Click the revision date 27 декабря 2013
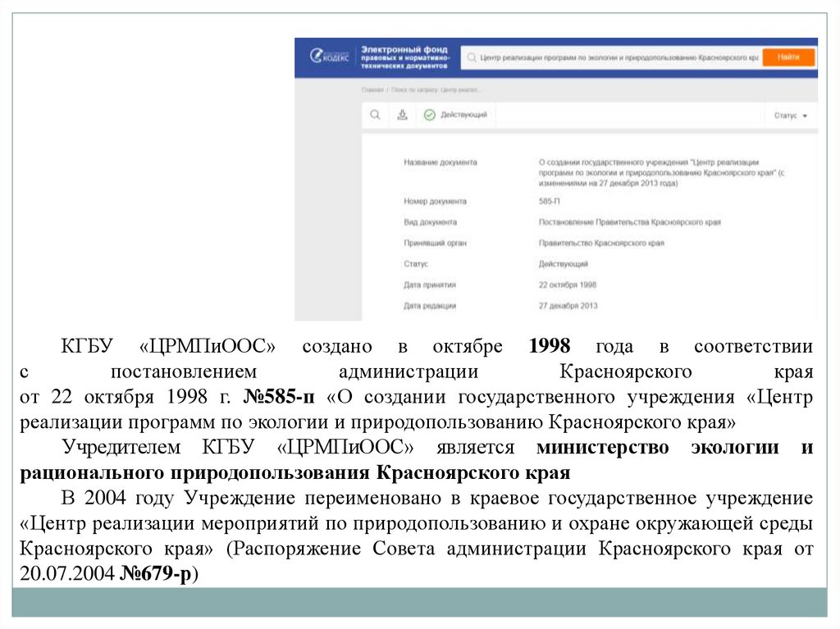This screenshot has width=840, height=629. [x=568, y=306]
